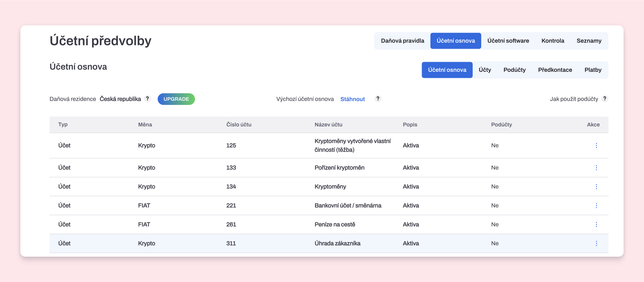The width and height of the screenshot is (644, 282).
Task: Open the Účetní software tab
Action: [508, 41]
